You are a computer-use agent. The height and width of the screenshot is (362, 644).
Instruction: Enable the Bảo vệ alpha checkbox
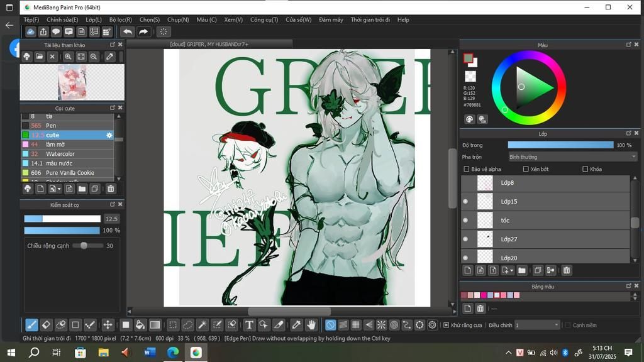click(466, 169)
